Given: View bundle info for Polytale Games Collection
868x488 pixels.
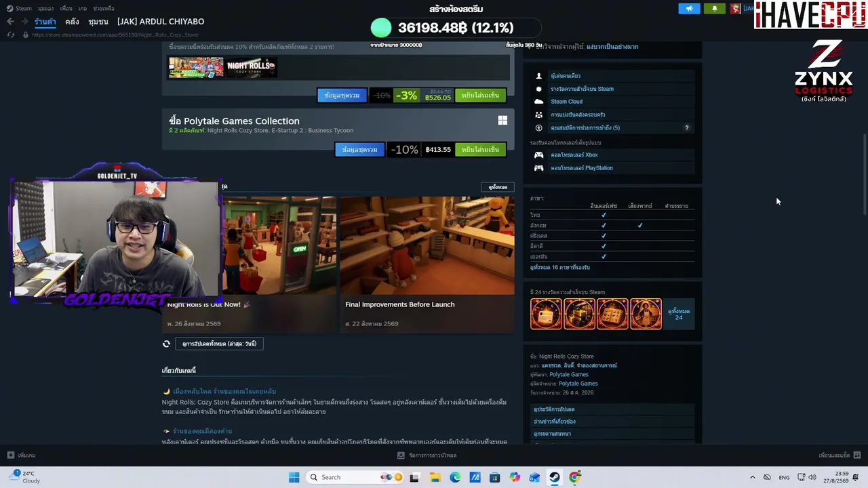Looking at the screenshot, I should 359,150.
